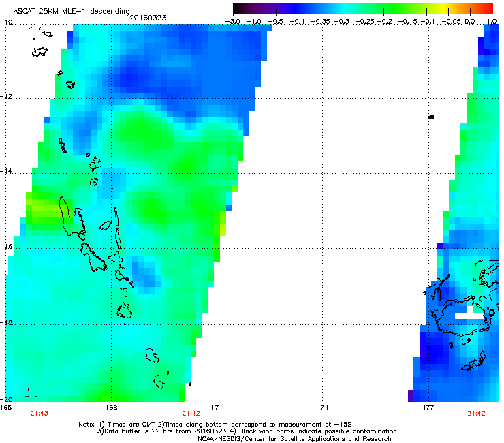Click the -0.05 color scale label

click(x=451, y=22)
